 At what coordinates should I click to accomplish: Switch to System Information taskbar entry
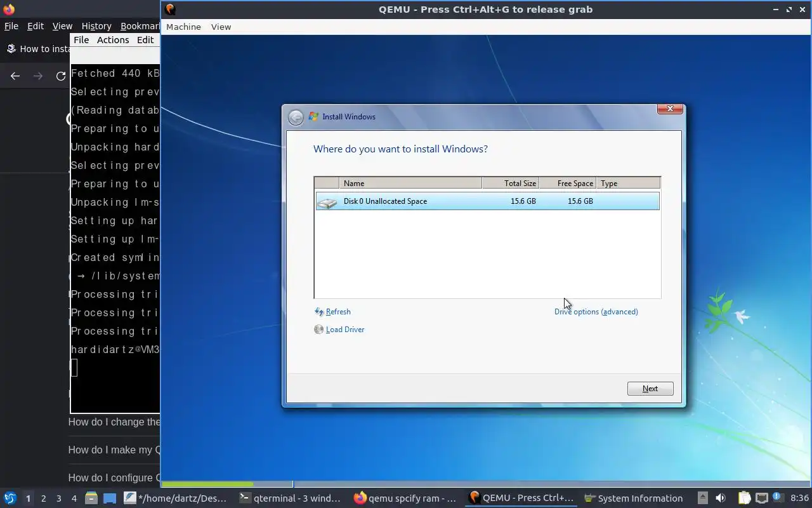[634, 498]
